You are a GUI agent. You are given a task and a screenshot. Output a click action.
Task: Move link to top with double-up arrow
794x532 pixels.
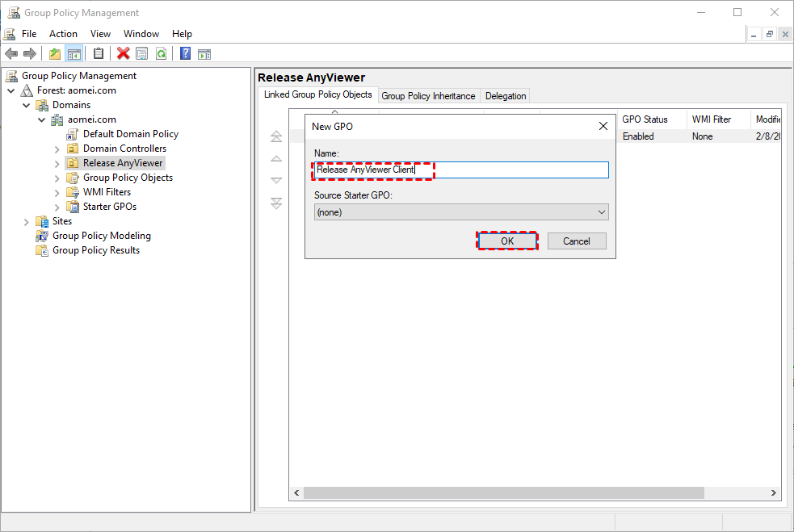click(276, 137)
